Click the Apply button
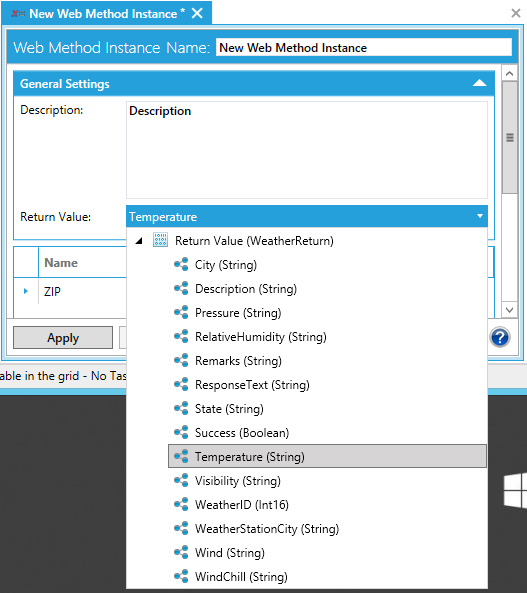This screenshot has width=527, height=593. [x=63, y=337]
